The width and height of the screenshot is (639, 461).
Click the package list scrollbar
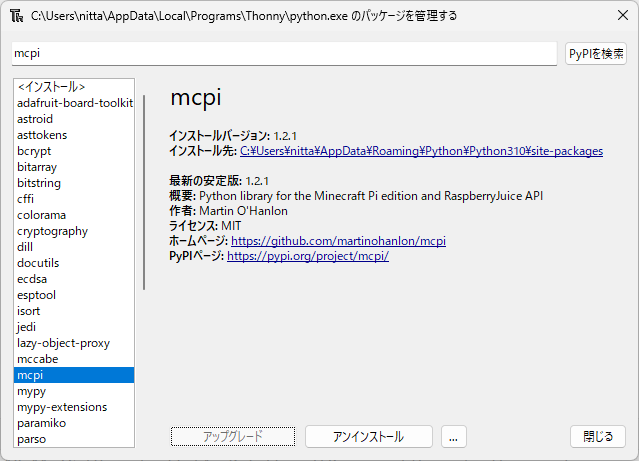pyautogui.click(x=145, y=192)
